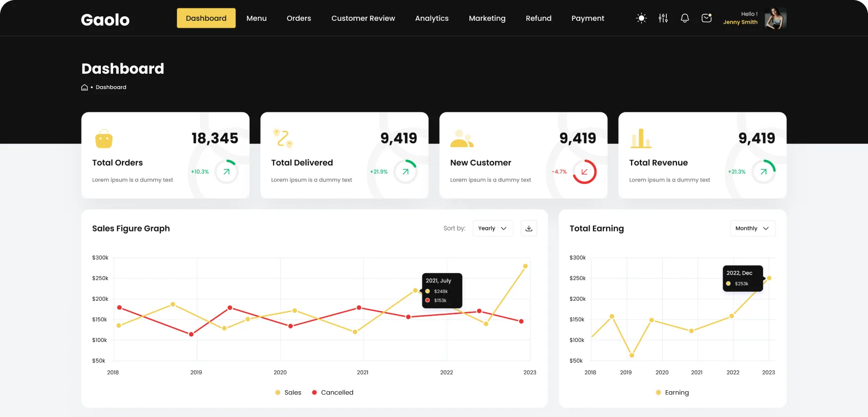Click the Total Orders bag icon
The width and height of the screenshot is (868, 417).
point(104,139)
